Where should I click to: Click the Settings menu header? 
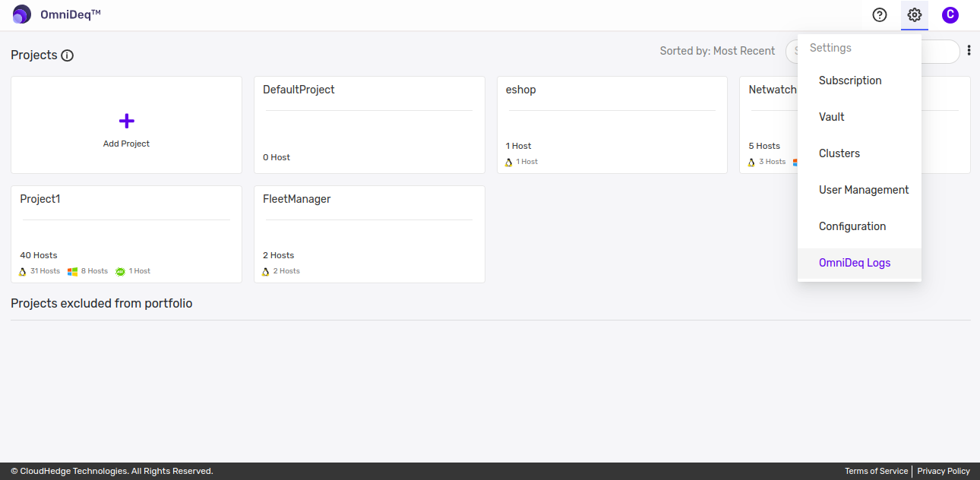point(830,48)
